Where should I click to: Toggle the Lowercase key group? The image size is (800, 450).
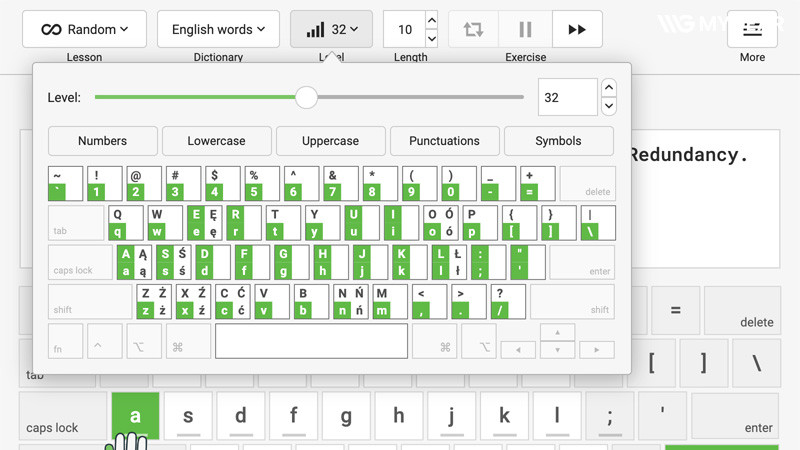click(x=216, y=141)
